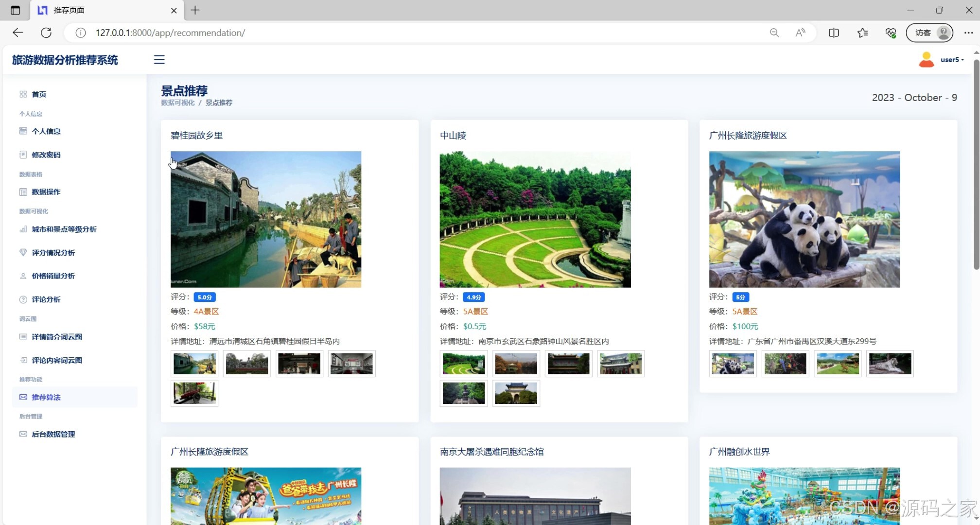Click the icon beside 详情简介词云图
Screen dimensions: 980x525
point(23,337)
